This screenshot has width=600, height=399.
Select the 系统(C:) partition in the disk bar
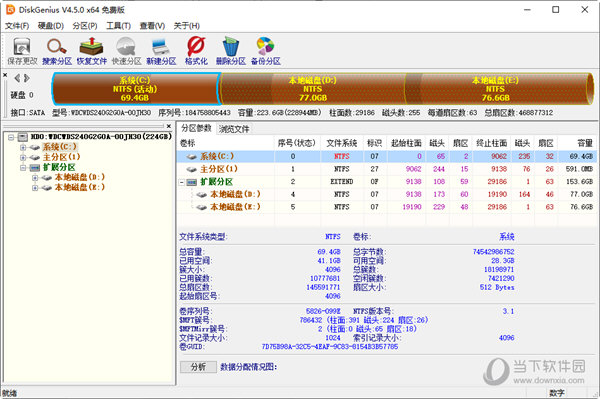point(136,89)
